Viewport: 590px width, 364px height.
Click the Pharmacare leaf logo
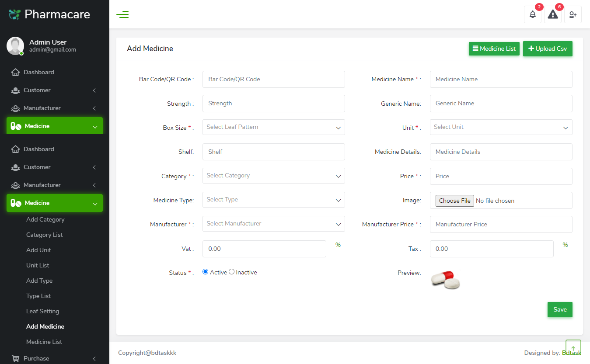(x=15, y=14)
